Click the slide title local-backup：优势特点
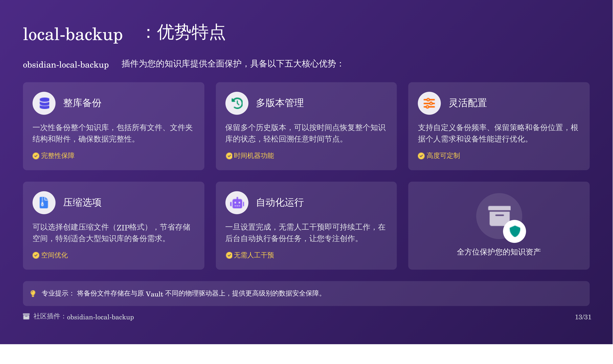The width and height of the screenshot is (613, 364). 124,33
